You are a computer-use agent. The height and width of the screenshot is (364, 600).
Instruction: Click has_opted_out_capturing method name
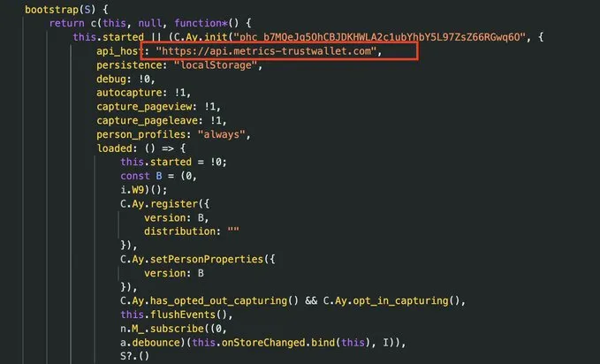[218, 301]
